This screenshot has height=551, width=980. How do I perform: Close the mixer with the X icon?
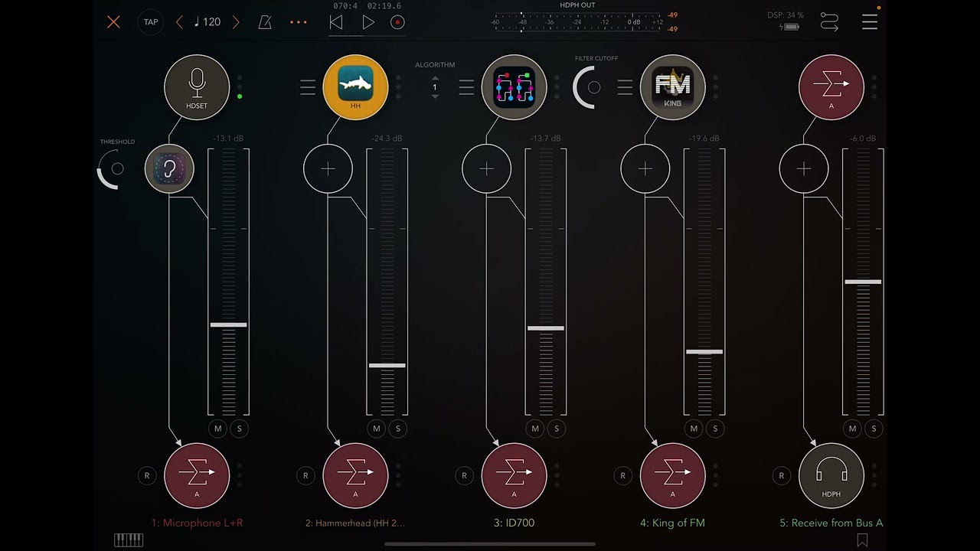tap(113, 22)
